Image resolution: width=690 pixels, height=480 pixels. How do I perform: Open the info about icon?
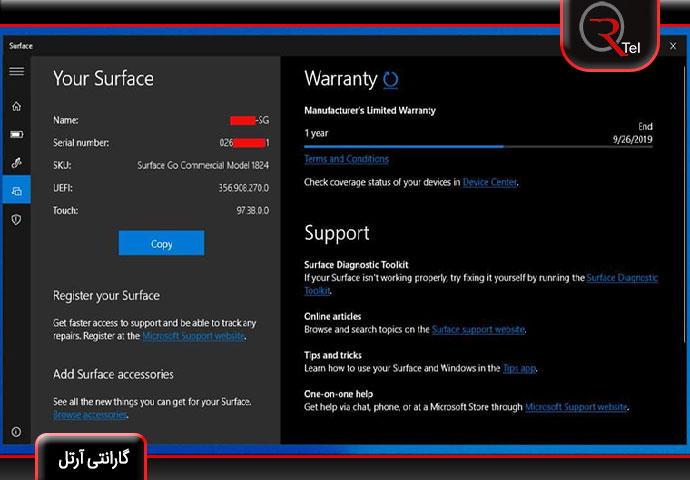16,432
